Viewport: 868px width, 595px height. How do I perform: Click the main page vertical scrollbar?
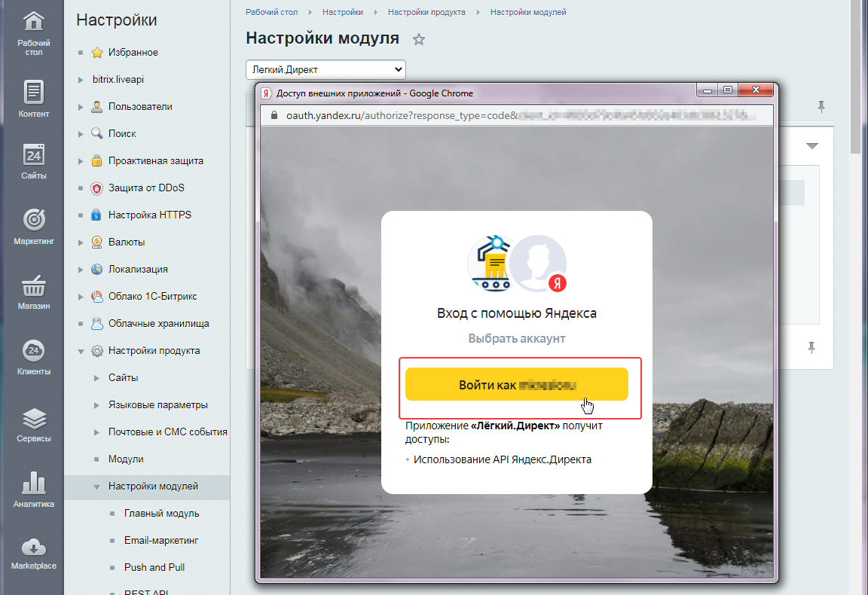coord(857,78)
